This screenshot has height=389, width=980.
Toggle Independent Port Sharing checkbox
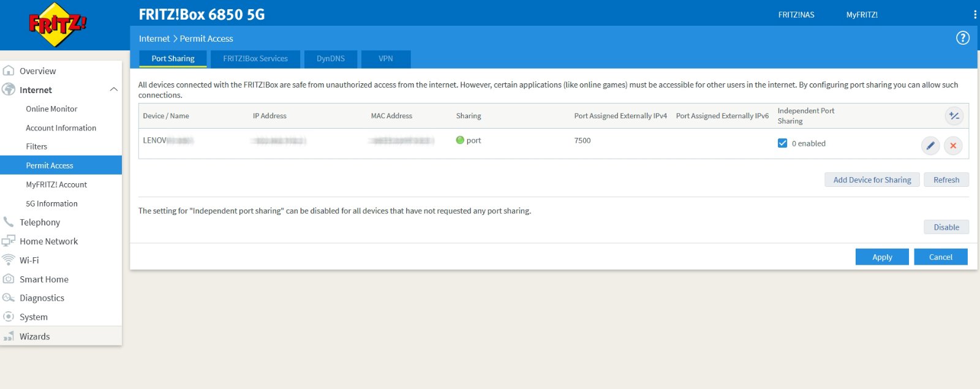[x=782, y=143]
